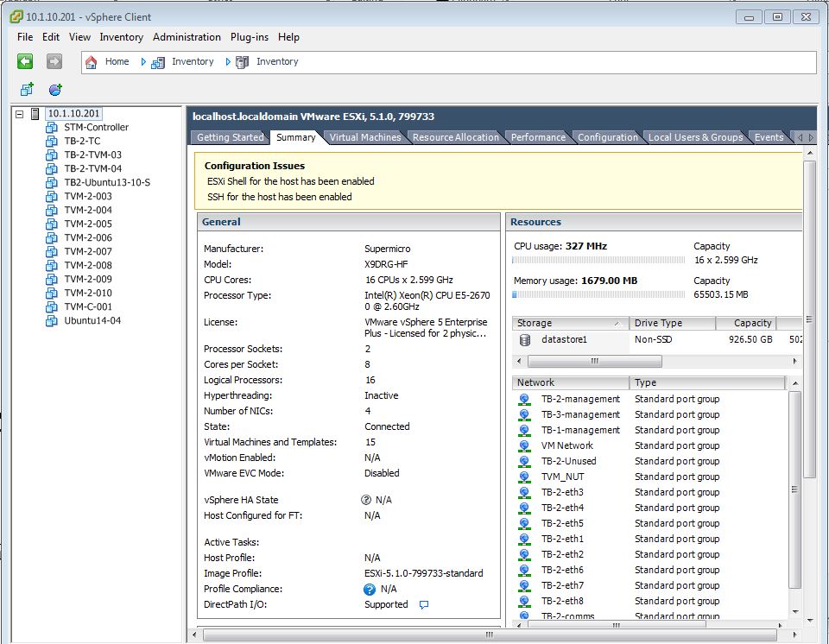Viewport: 829px width, 644px height.
Task: Click the TB-2-management network icon
Action: [524, 399]
